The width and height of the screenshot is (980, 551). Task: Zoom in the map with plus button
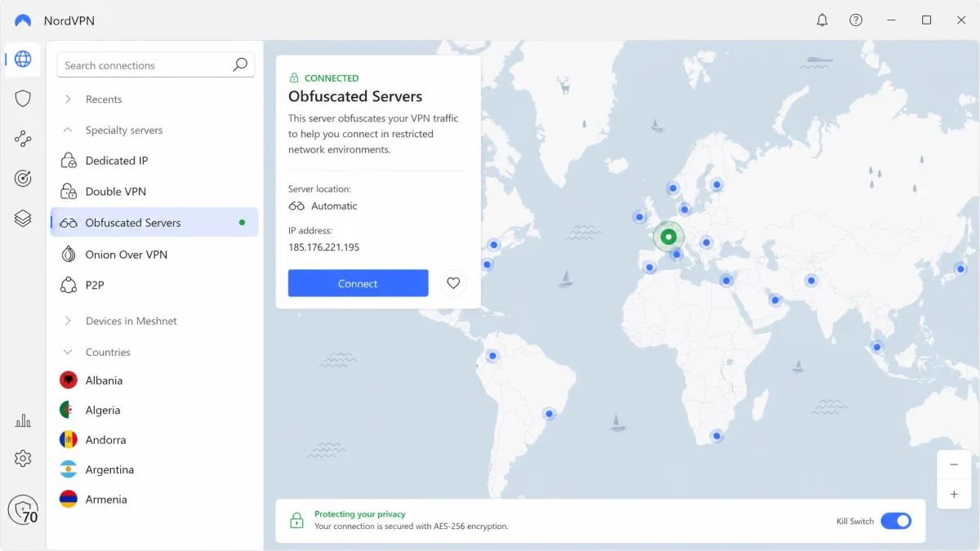[x=954, y=495]
